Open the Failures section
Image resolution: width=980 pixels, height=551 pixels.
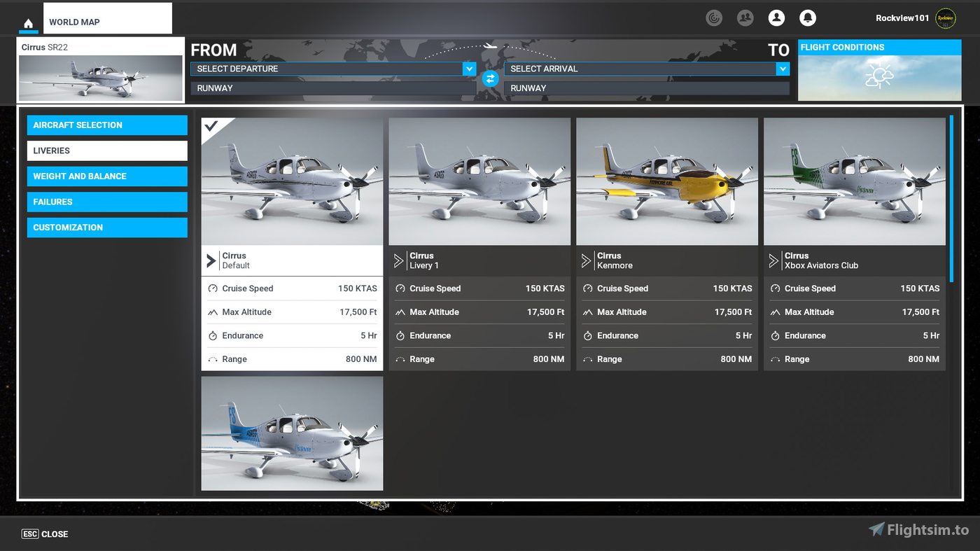click(x=106, y=202)
